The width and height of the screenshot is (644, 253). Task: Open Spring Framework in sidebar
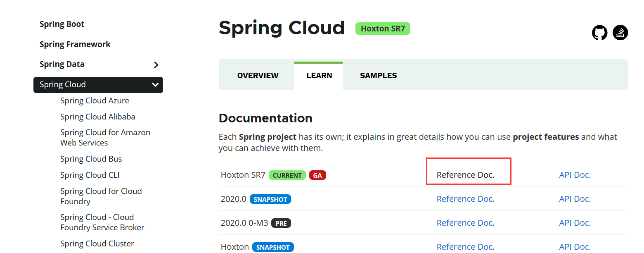(x=75, y=44)
